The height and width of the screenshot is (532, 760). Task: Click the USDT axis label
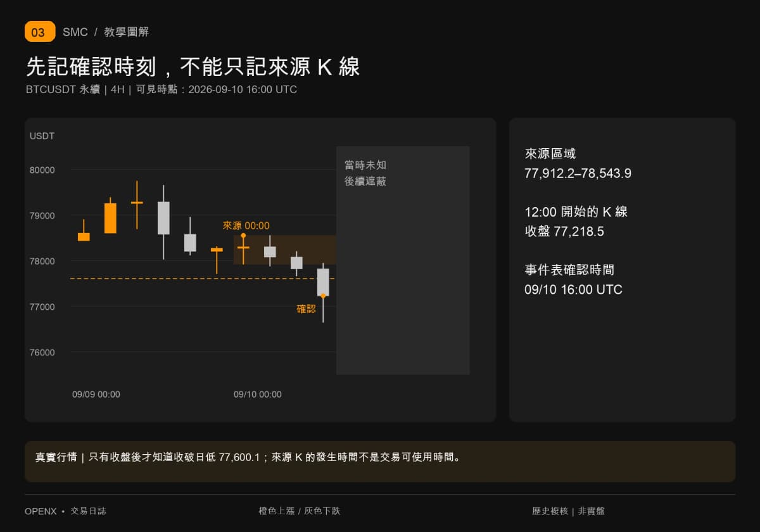pyautogui.click(x=42, y=136)
